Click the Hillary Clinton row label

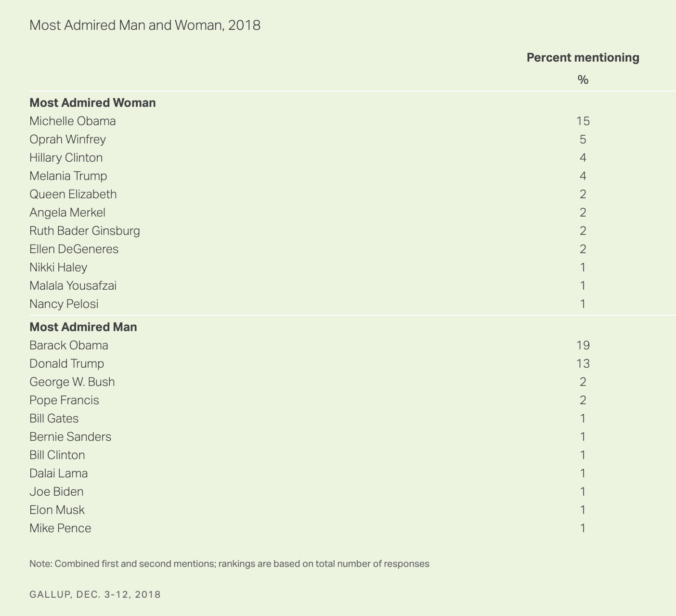click(x=66, y=157)
